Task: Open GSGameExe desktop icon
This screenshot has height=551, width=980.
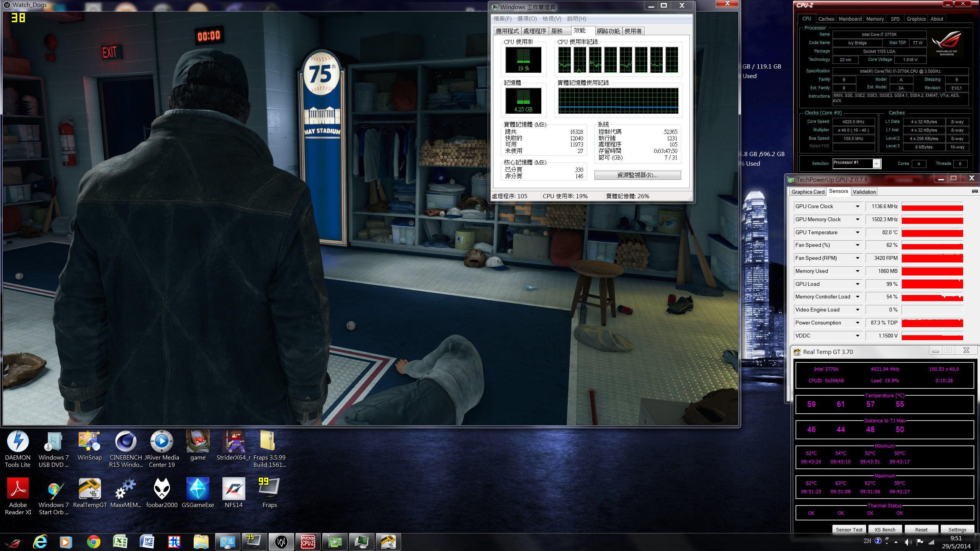Action: click(198, 493)
